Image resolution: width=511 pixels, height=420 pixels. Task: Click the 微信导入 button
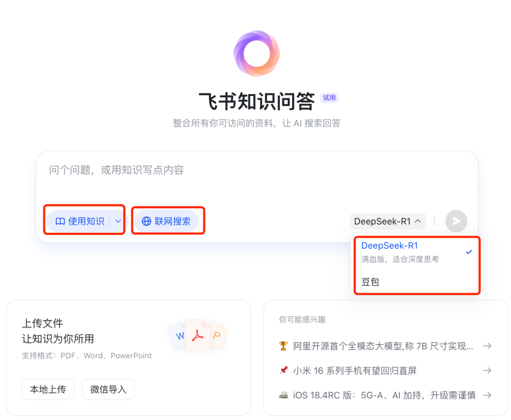coord(108,389)
